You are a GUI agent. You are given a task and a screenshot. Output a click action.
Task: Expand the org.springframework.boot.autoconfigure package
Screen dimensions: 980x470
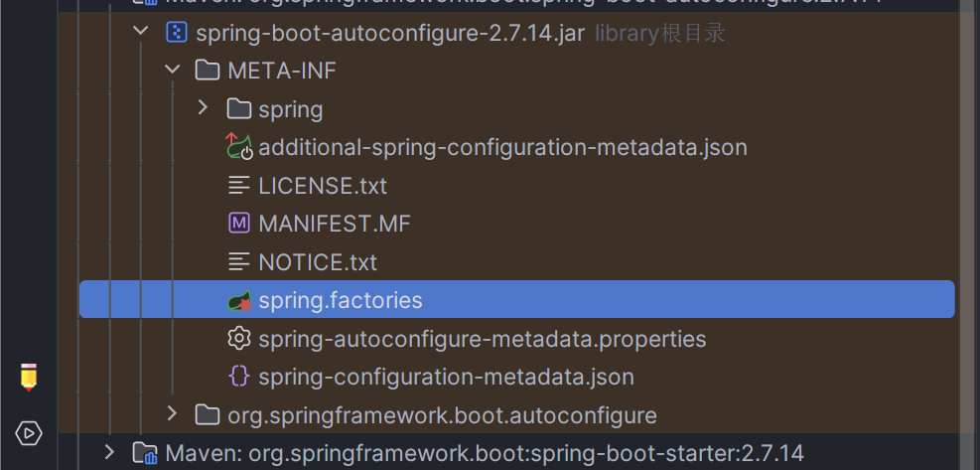point(172,413)
